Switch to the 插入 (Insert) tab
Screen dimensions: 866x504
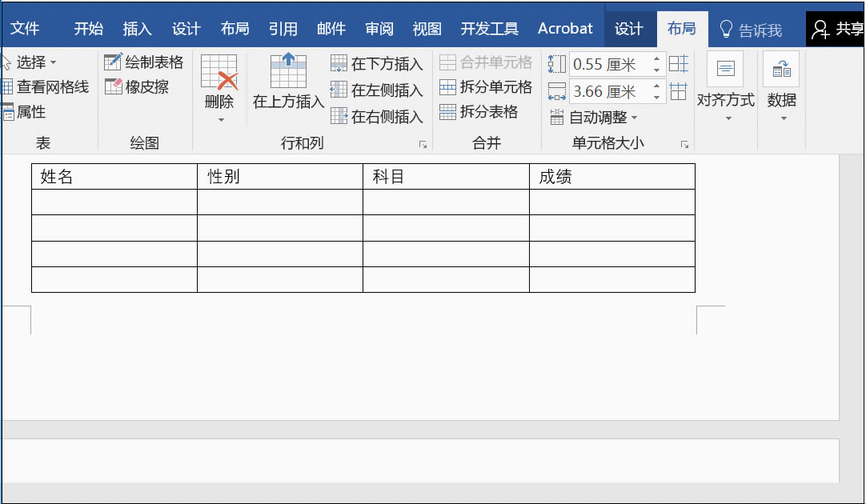coord(137,29)
